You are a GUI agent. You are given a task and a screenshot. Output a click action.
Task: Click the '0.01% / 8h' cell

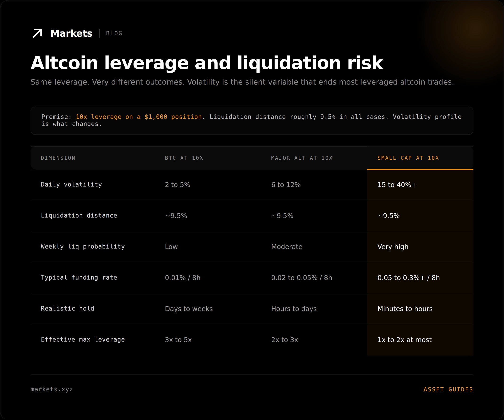[183, 278]
